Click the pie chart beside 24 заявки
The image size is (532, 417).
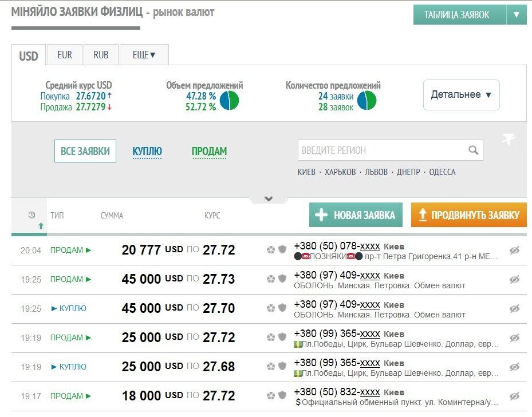[367, 101]
